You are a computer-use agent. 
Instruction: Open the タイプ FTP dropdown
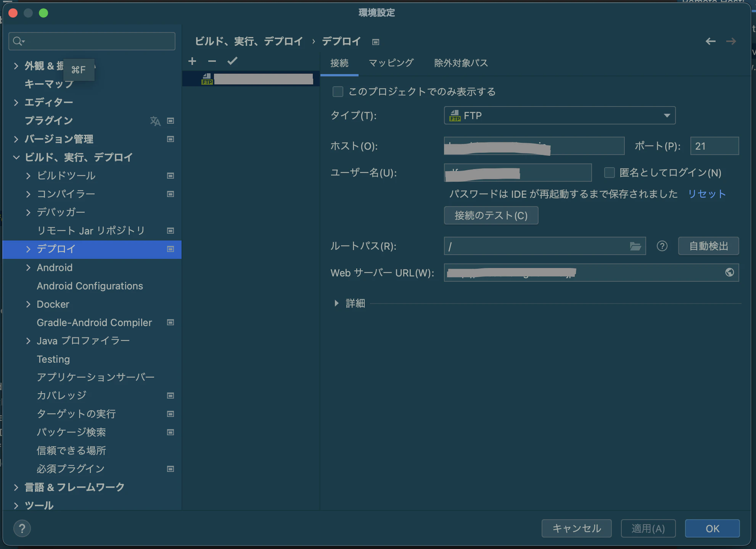tap(560, 115)
